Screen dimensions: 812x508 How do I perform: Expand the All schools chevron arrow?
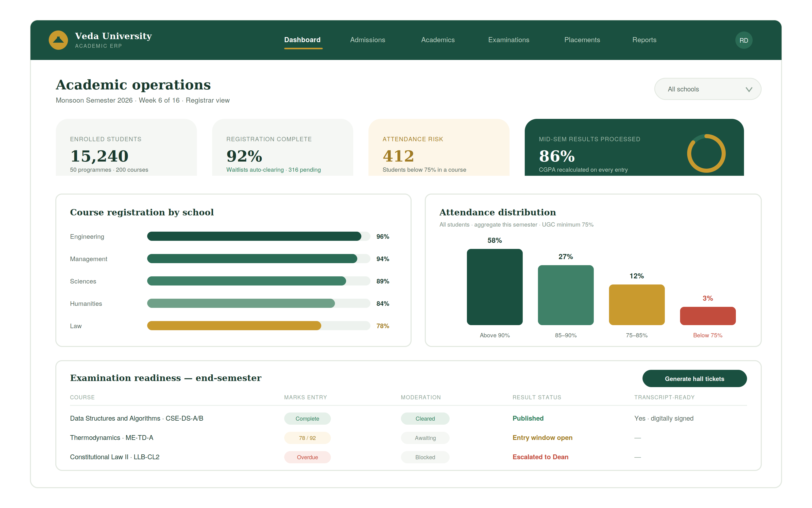749,89
